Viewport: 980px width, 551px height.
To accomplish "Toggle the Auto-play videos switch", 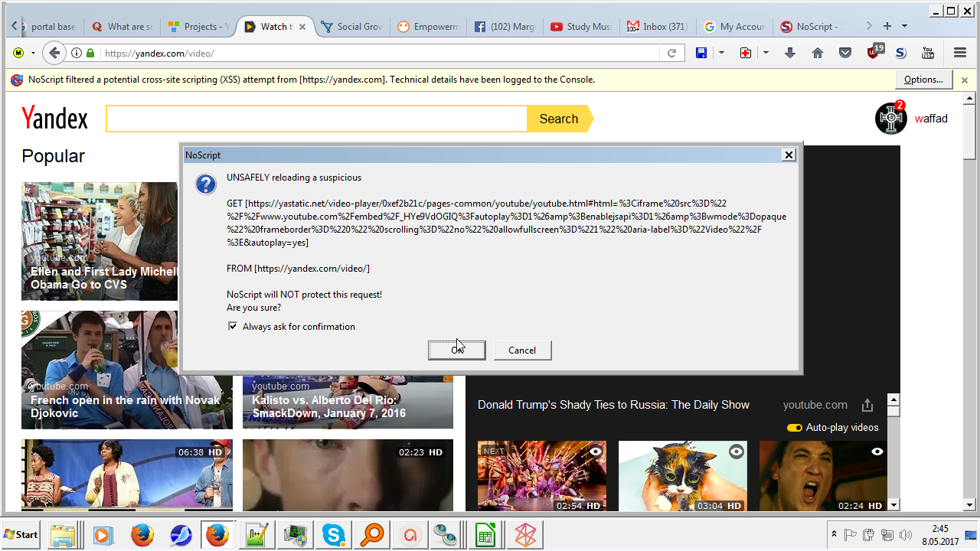I will coord(794,428).
